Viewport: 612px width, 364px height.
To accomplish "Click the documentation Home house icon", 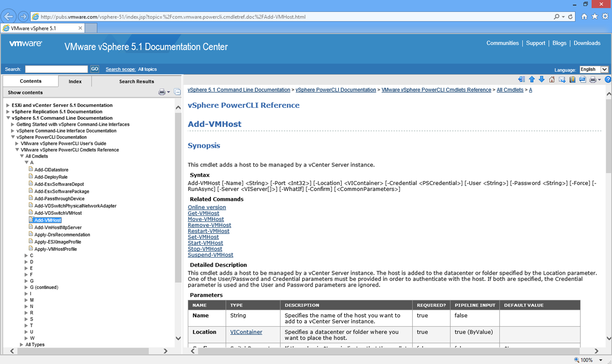I will click(x=552, y=80).
